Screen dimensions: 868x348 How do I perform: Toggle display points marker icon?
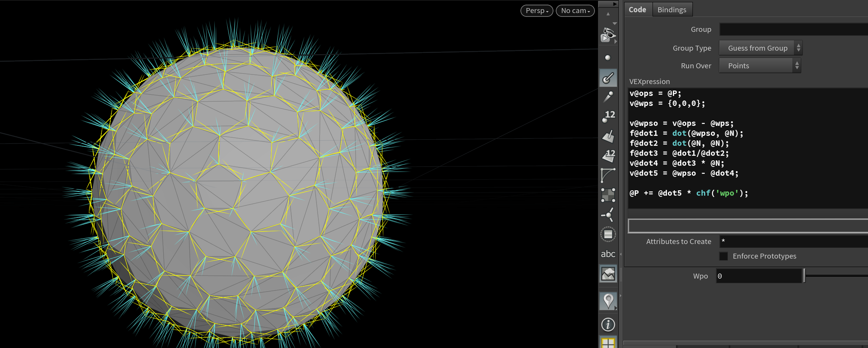608,58
